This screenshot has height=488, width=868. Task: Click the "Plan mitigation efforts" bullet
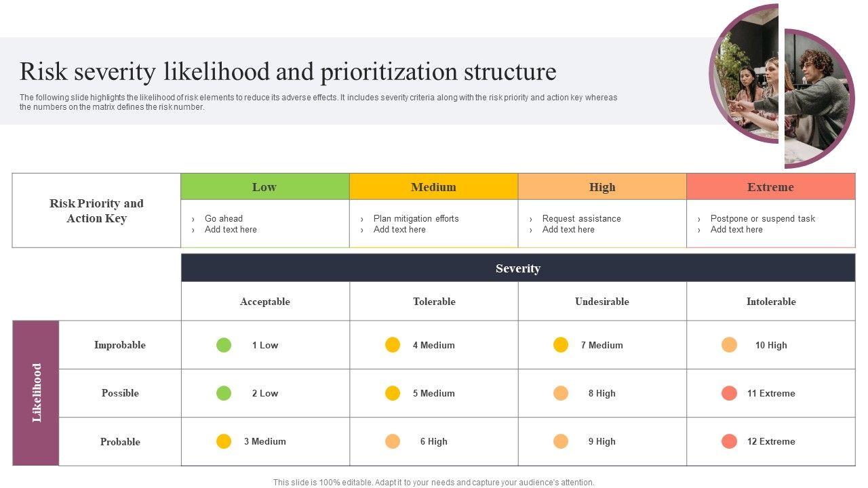416,218
